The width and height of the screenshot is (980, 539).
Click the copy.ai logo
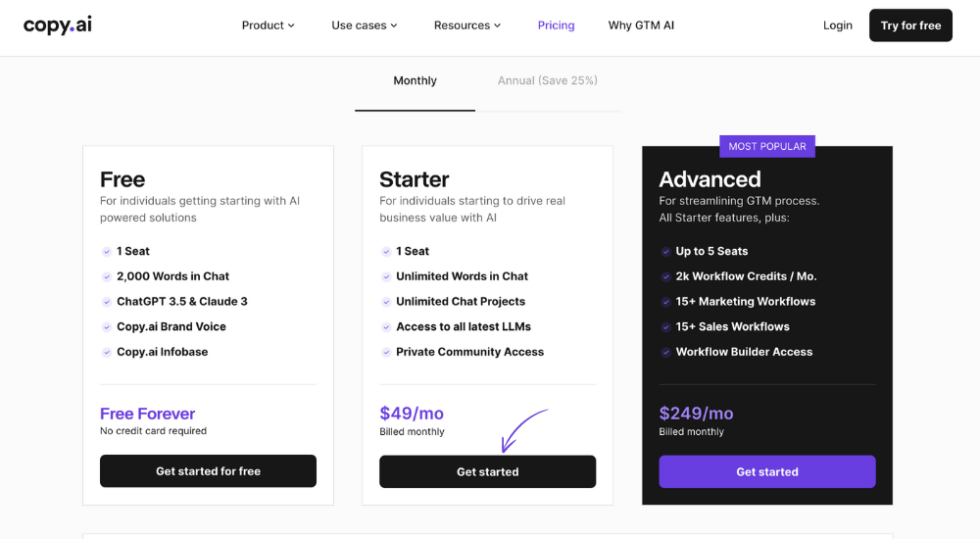58,25
